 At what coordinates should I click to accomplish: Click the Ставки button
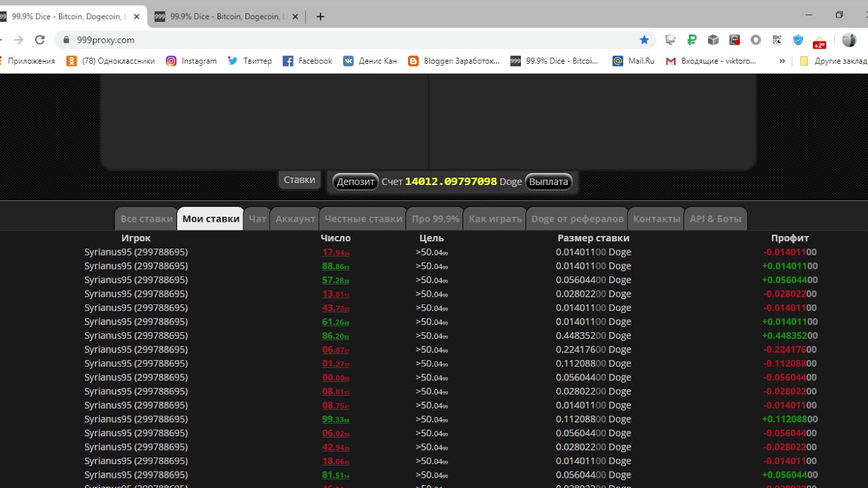[299, 180]
